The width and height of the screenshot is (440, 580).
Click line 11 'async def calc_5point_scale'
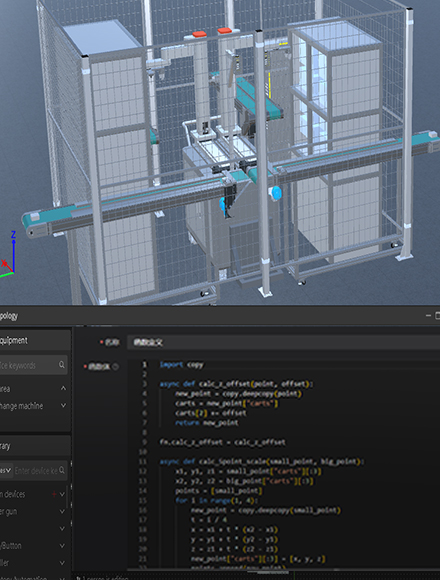(x=262, y=462)
